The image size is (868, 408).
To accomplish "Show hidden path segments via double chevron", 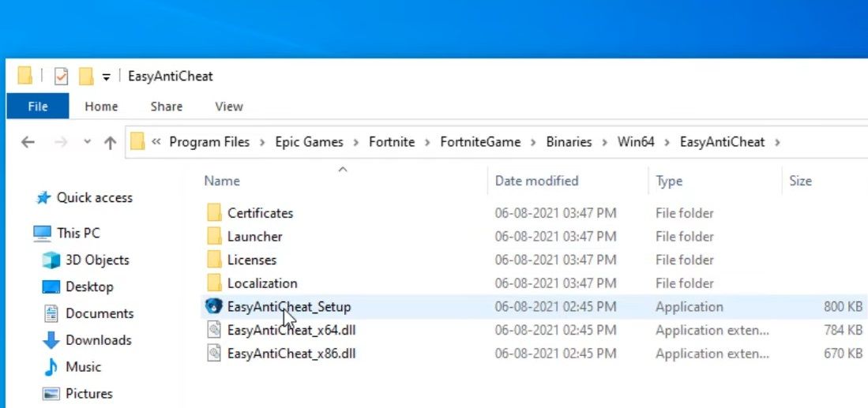I will tap(156, 142).
